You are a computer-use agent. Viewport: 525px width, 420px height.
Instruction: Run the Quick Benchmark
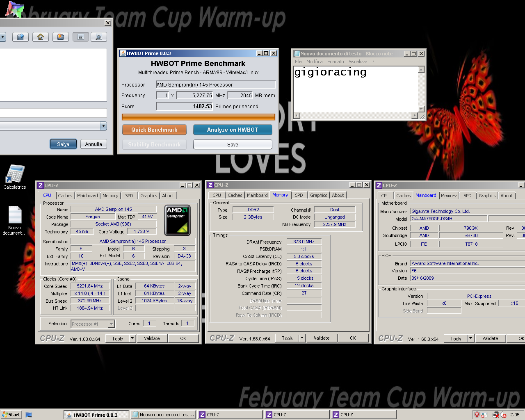pyautogui.click(x=154, y=130)
